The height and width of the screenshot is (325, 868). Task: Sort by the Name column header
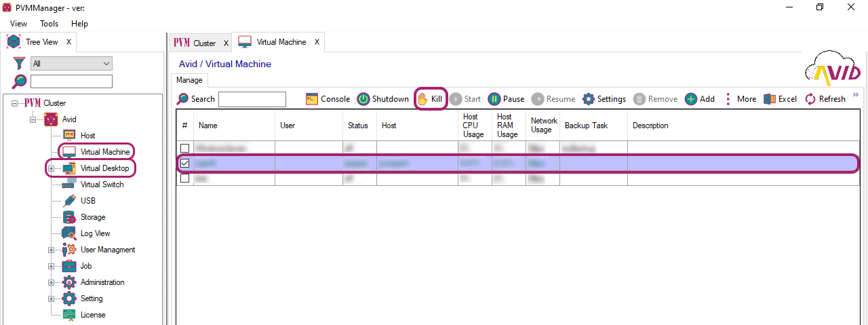pos(234,126)
